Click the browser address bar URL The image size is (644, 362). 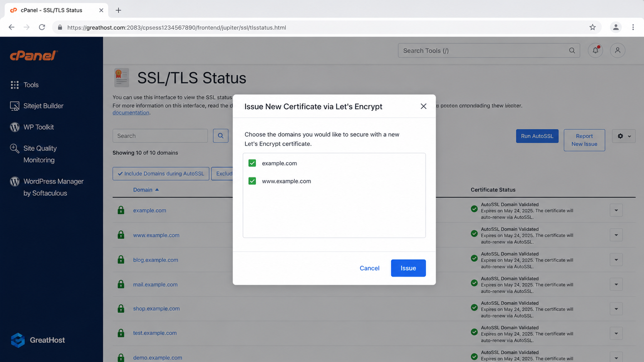pyautogui.click(x=176, y=27)
